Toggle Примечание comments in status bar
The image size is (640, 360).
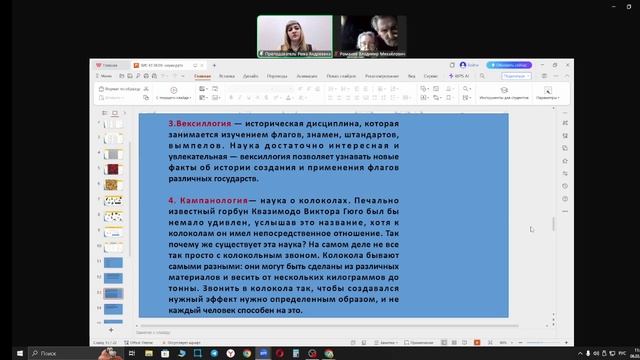click(419, 342)
